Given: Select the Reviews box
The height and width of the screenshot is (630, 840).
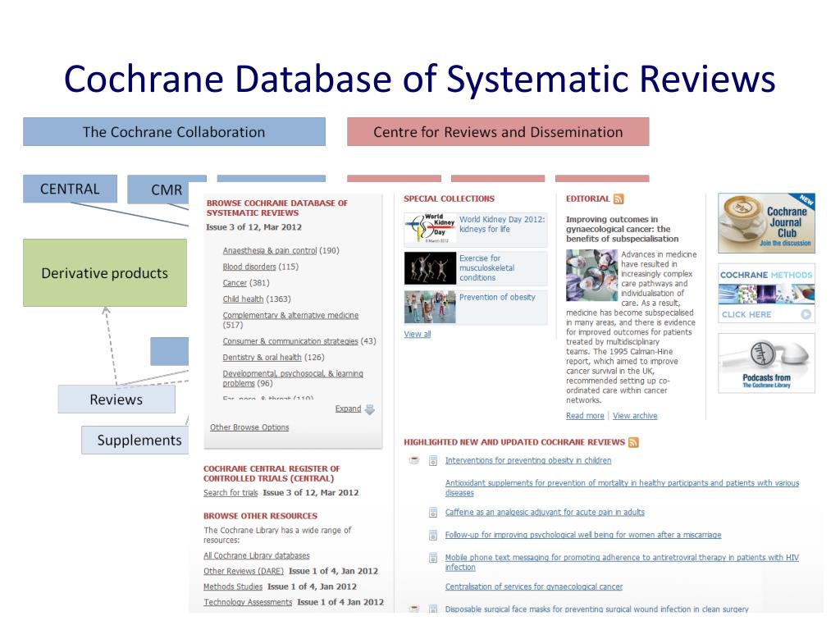Looking at the screenshot, I should click(116, 399).
